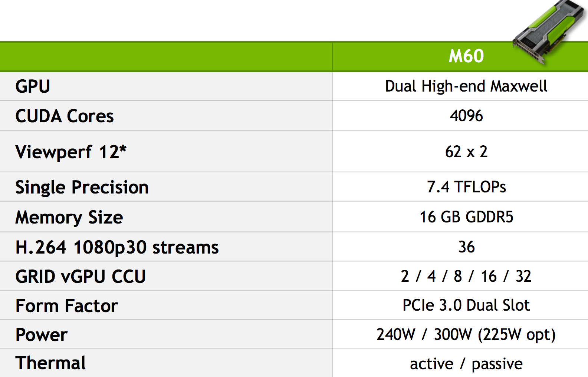Click the active / passive thermal value
Viewport: 588px width, 377px height.
[x=466, y=364]
